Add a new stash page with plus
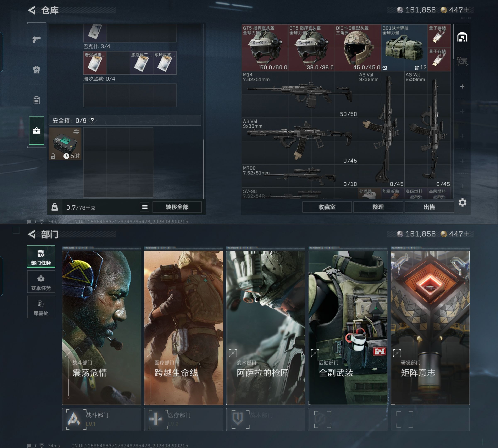498x448 pixels. point(462,86)
